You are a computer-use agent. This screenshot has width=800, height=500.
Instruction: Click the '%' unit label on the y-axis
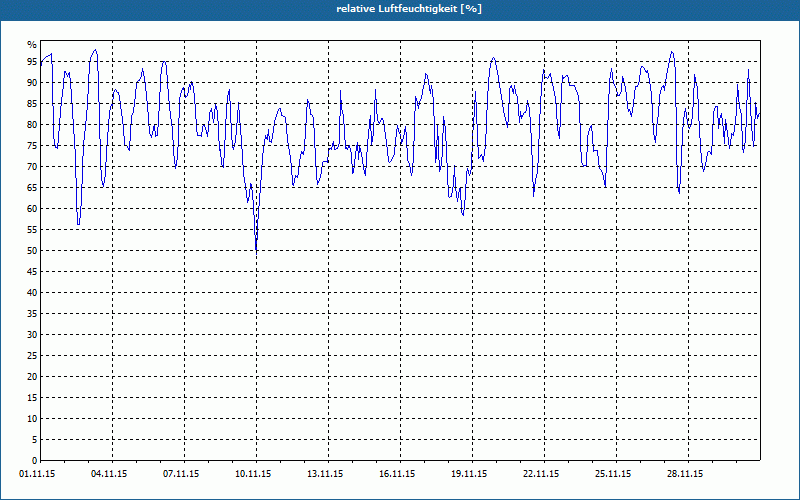pos(32,45)
